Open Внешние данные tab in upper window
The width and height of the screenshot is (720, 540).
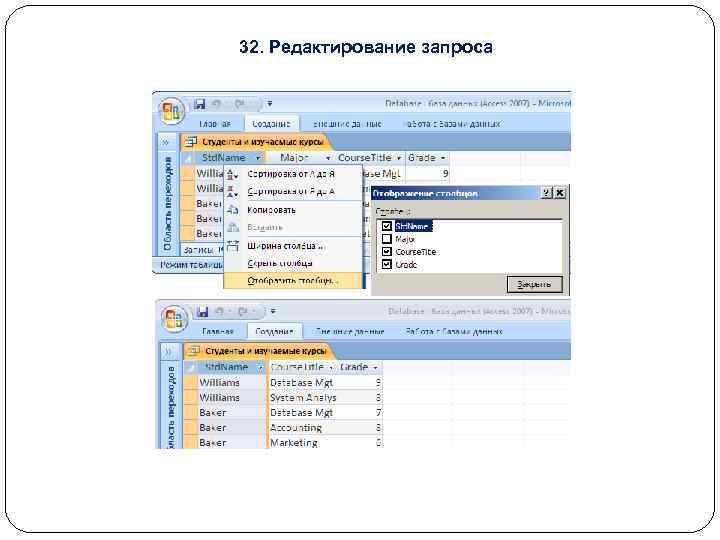click(347, 124)
